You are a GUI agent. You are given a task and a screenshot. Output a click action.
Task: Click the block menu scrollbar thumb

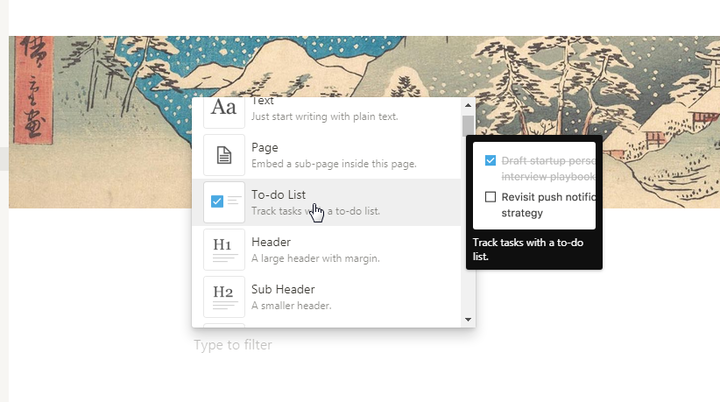(x=468, y=126)
